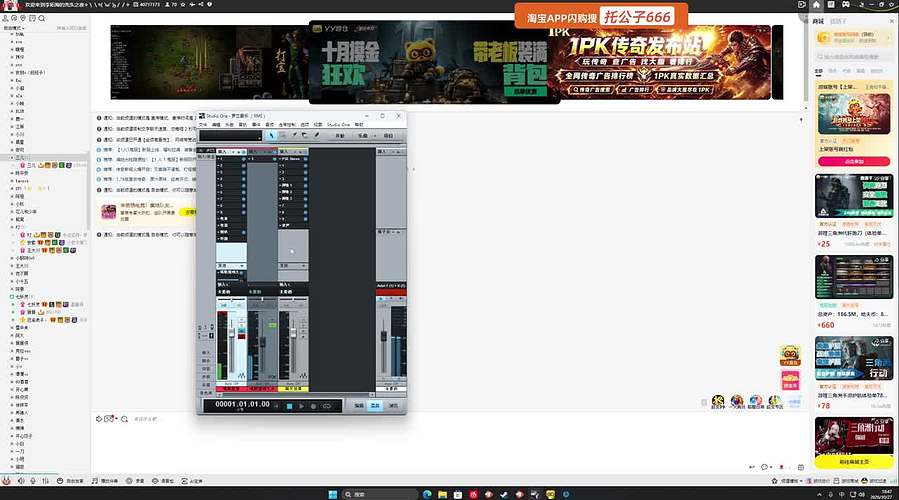Open File Explorer from the taskbar
The width and height of the screenshot is (899, 500).
point(443,494)
